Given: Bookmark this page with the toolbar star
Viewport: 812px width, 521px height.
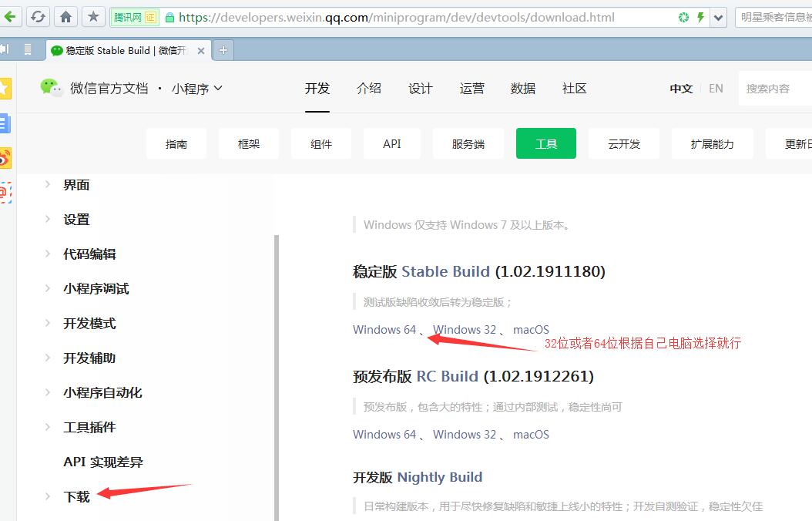Looking at the screenshot, I should click(94, 17).
